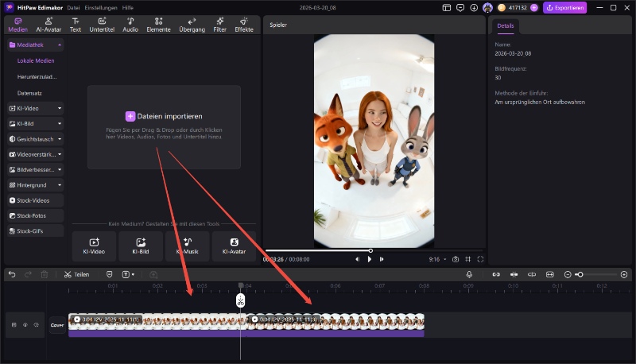Launch the KI-Bild tool card
Viewport: 636px width, 364px height.
[x=141, y=246]
